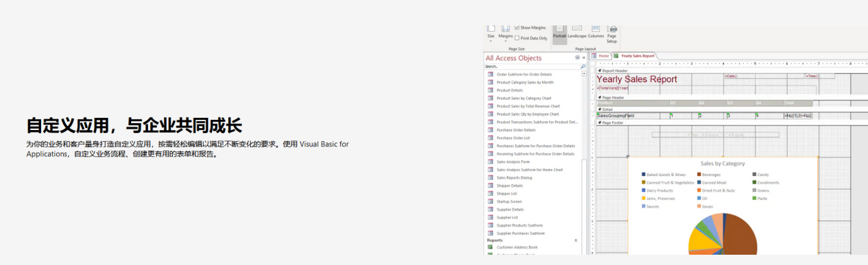
Task: Open the Supplier Products Subform
Action: 520,225
